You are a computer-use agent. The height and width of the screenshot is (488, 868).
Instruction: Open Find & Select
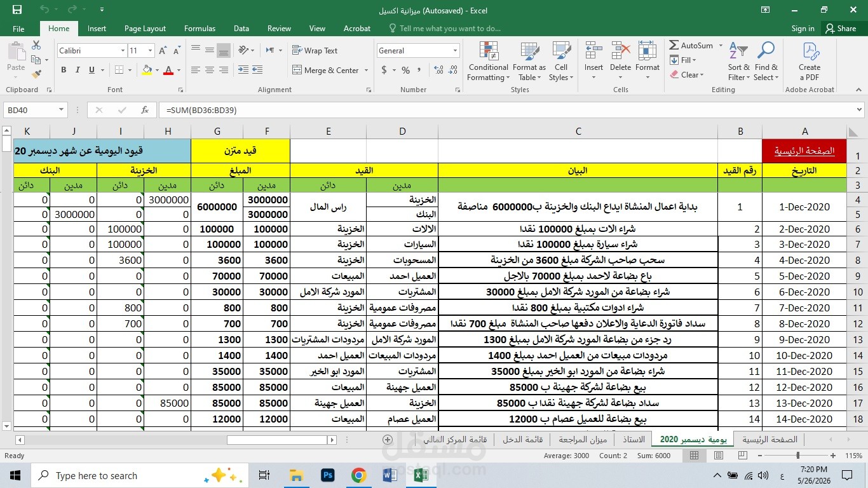766,61
